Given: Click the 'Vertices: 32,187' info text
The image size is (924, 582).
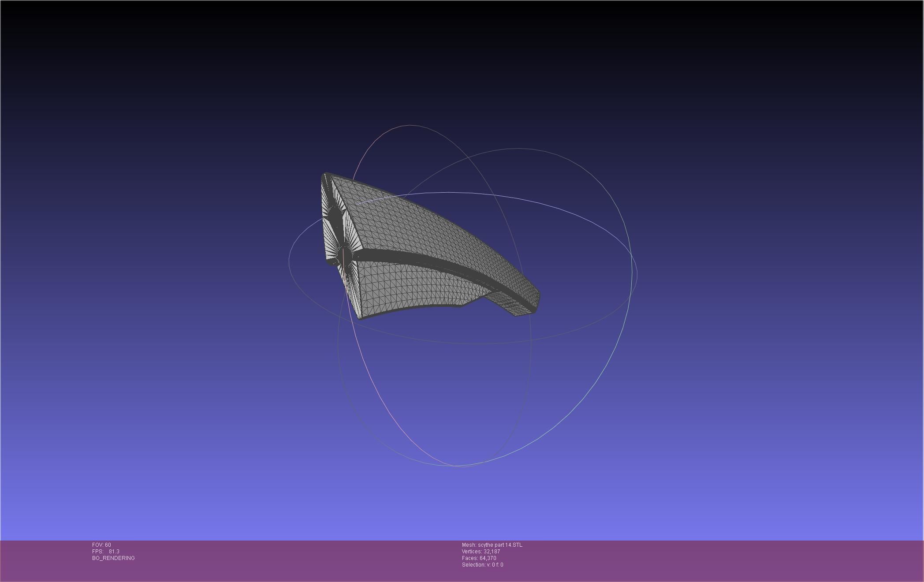Looking at the screenshot, I should point(481,552).
